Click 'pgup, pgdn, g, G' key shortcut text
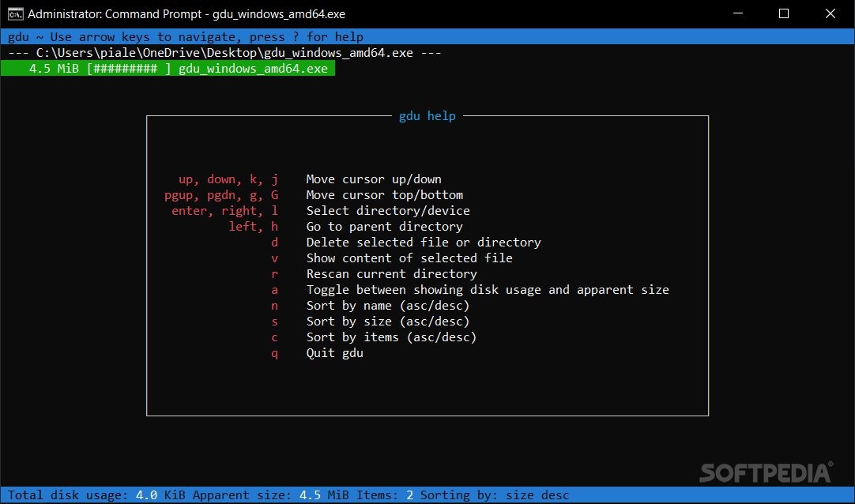Image resolution: width=855 pixels, height=504 pixels. coord(221,195)
